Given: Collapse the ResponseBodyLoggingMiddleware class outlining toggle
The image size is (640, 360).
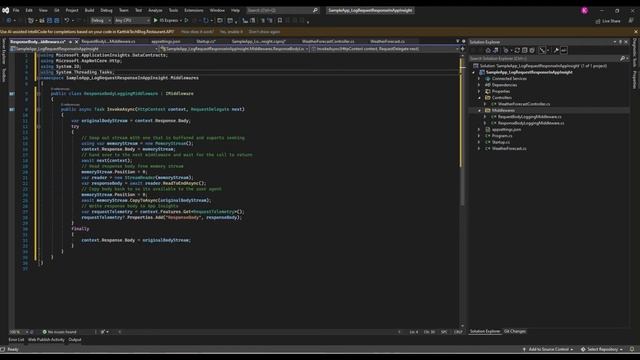Looking at the screenshot, I should [x=39, y=93].
